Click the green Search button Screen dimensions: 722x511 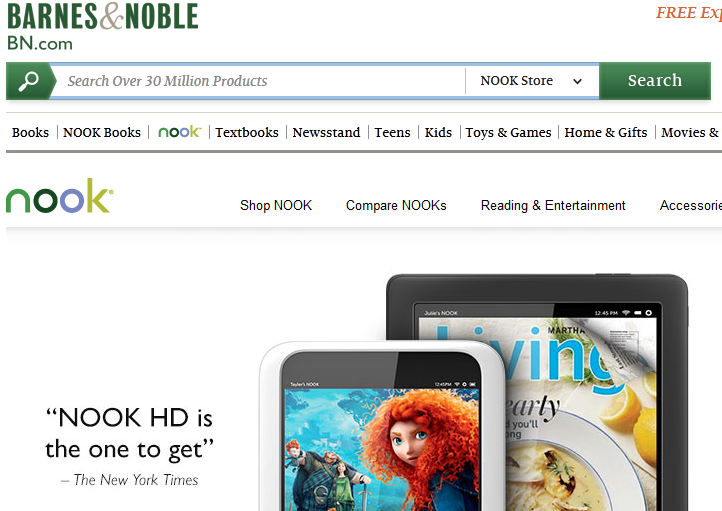655,81
